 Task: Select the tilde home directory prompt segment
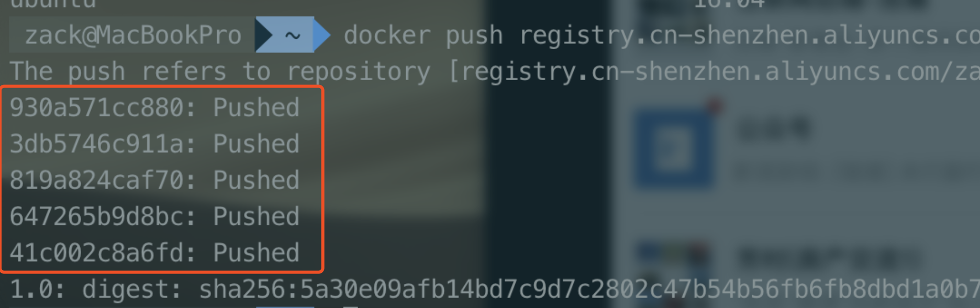[293, 35]
